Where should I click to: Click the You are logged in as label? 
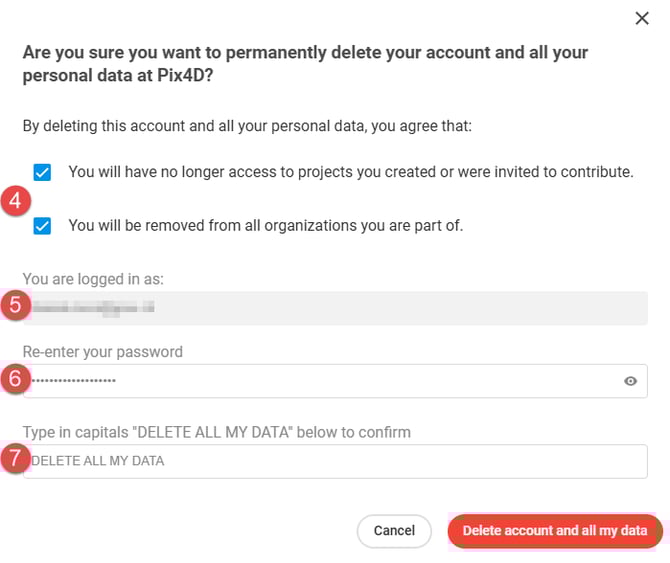[93, 279]
